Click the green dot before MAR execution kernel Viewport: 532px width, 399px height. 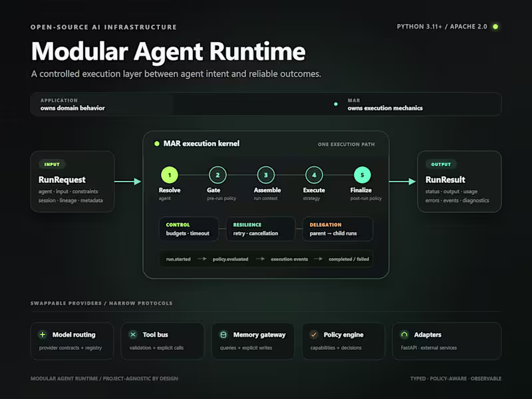coord(157,144)
